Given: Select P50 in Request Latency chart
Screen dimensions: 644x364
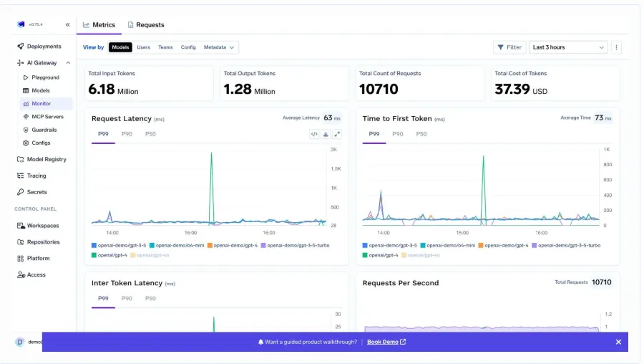Looking at the screenshot, I should pyautogui.click(x=150, y=134).
